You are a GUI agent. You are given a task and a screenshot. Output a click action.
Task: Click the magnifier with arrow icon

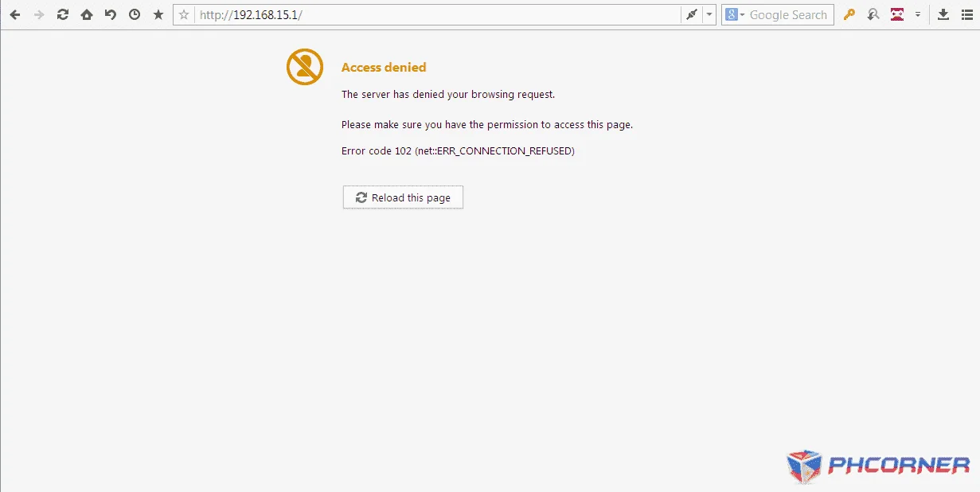pos(873,14)
